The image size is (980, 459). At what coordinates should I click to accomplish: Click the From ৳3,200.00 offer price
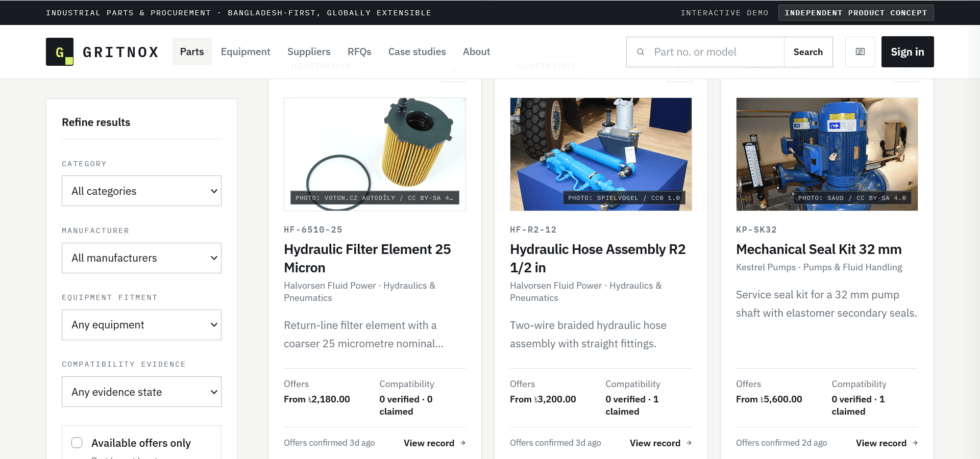click(x=543, y=399)
